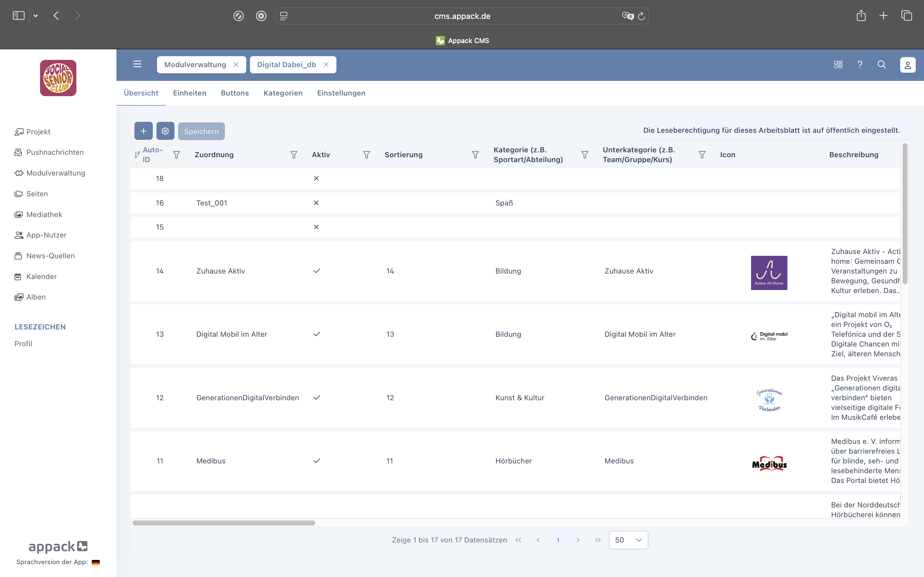This screenshot has height=577, width=924.
Task: Filter the Zuordnung column
Action: point(294,154)
